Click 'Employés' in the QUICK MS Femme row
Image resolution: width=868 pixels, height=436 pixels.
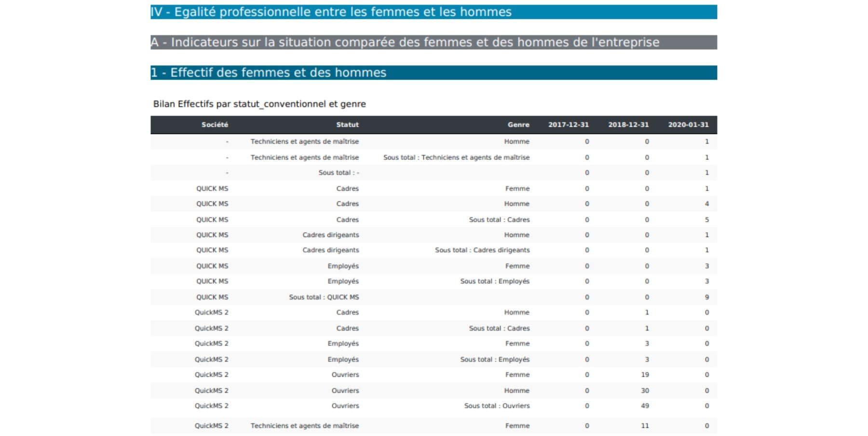click(x=343, y=266)
